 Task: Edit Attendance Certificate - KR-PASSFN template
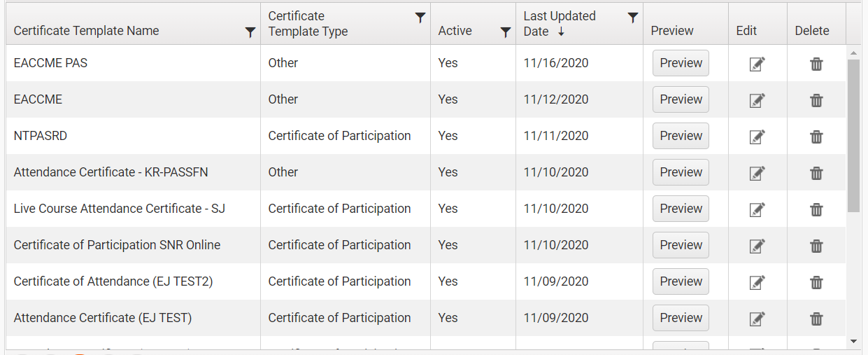tap(757, 173)
